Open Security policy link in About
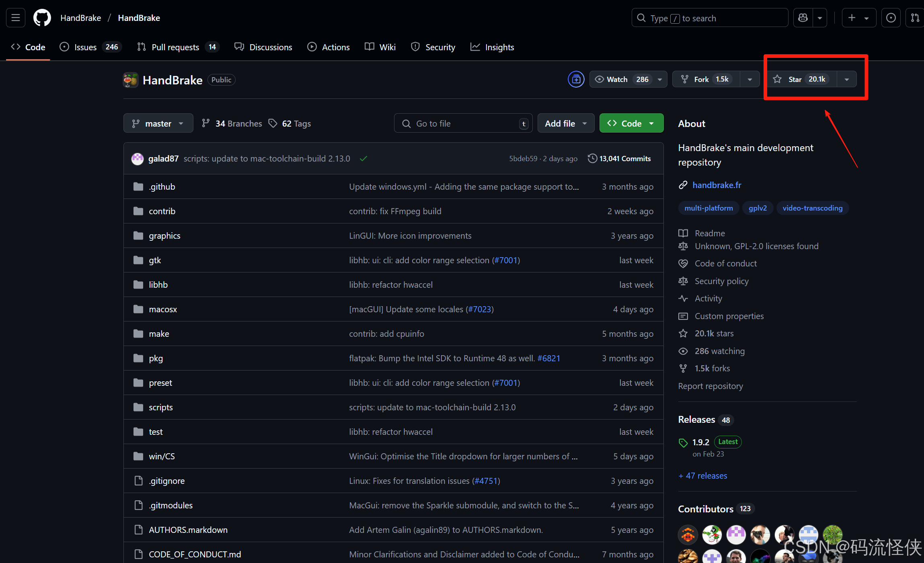924x563 pixels. tap(722, 281)
